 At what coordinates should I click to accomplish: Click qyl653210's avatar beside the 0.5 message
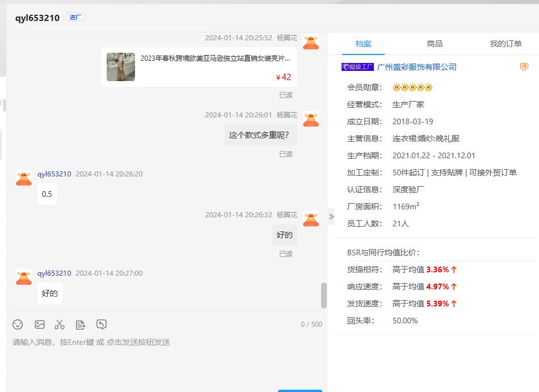coord(24,178)
